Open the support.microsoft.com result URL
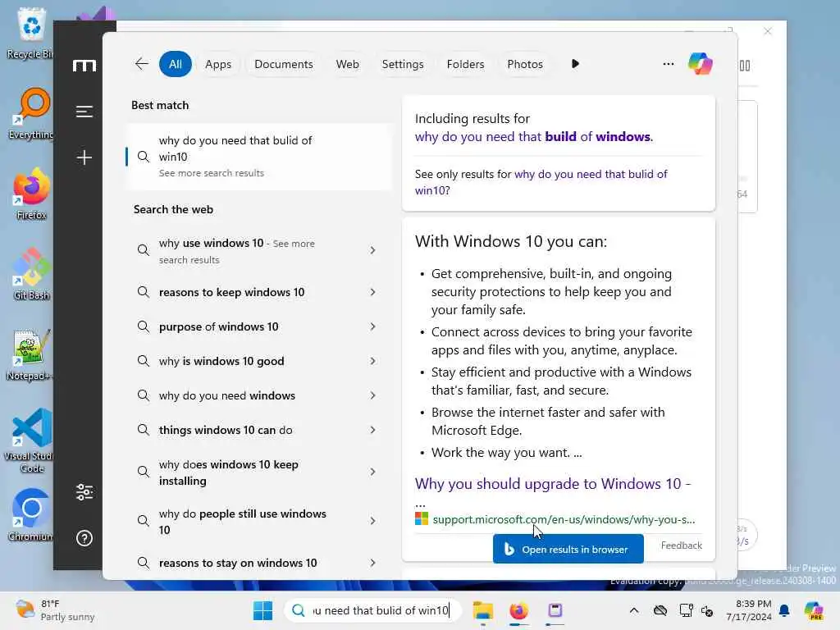Viewport: 840px width, 630px height. point(564,519)
